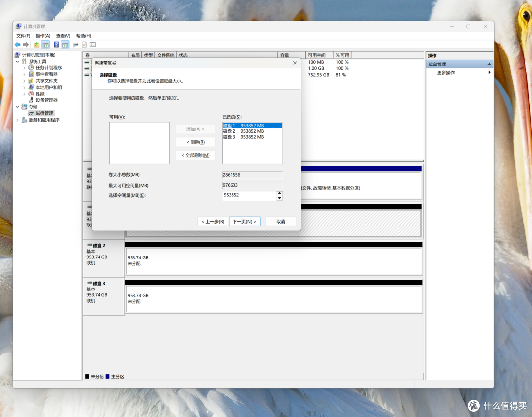Image resolution: width=532 pixels, height=417 pixels.
Task: Click the 设备管理器 icon in tree
Action: tap(31, 100)
